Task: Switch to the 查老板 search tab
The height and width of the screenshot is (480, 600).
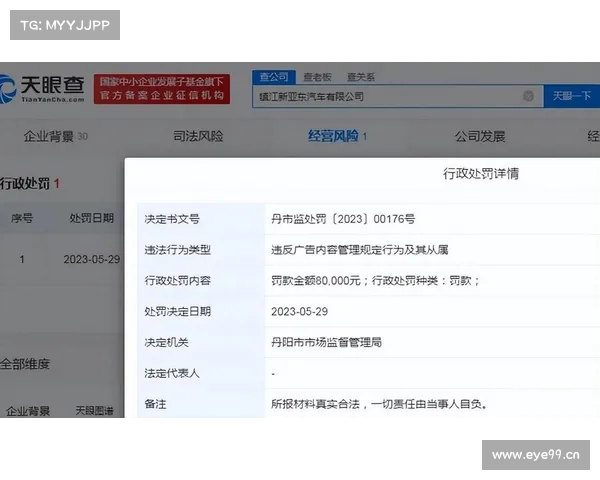Action: click(316, 76)
